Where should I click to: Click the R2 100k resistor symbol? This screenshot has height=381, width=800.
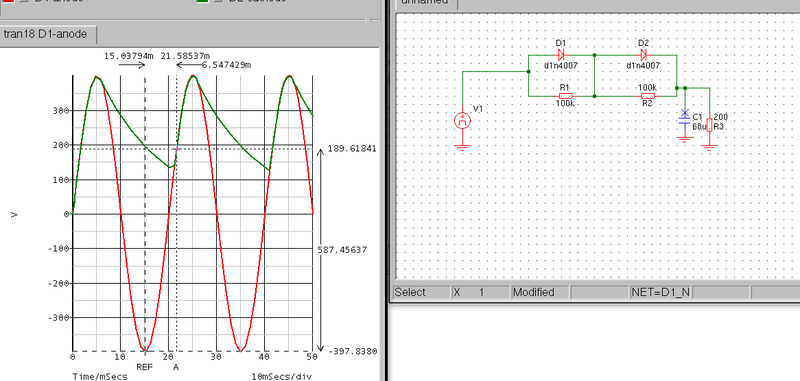pos(647,96)
